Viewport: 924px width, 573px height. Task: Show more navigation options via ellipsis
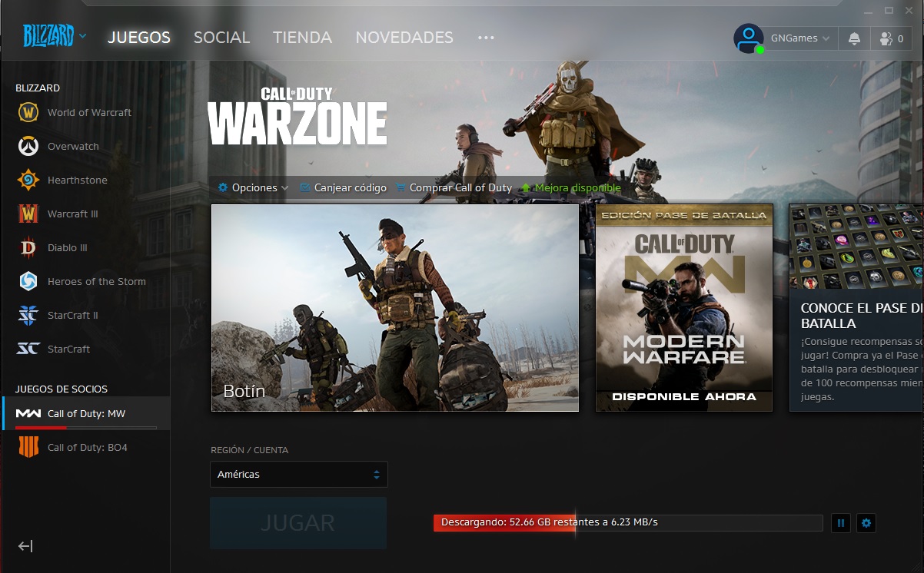pos(486,37)
